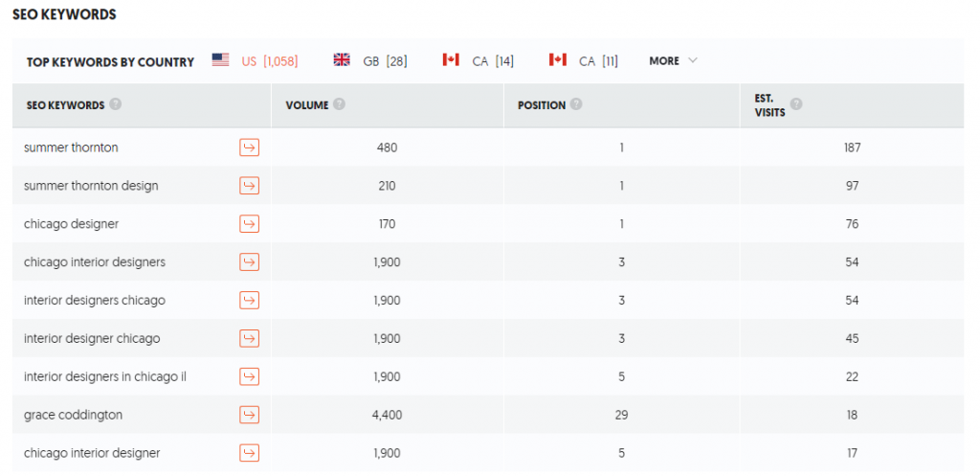Click volume 1,900 for interior designer chicago

(x=387, y=339)
